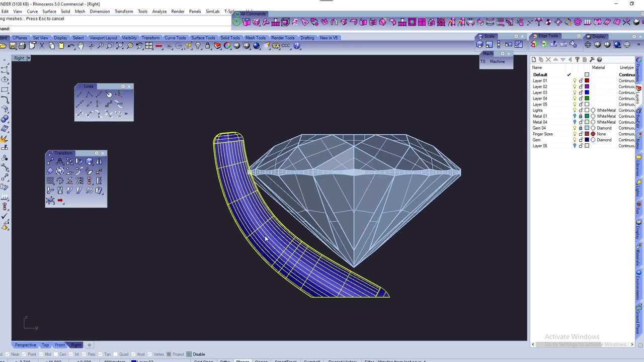Switch to the Front viewport tab
The height and width of the screenshot is (362, 644).
pos(60,345)
